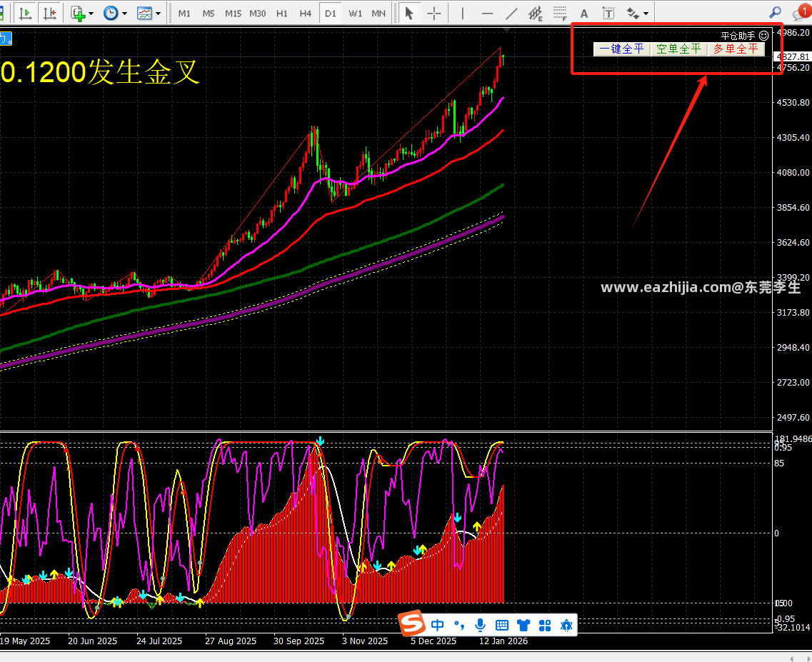Screen dimensions: 812x662
Task: Toggle Sogou 中 Chinese input mode
Action: [x=438, y=626]
